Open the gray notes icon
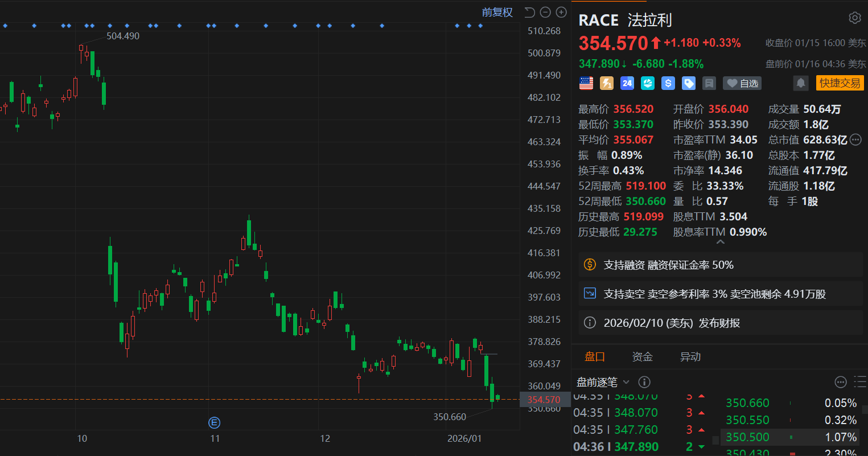 coord(709,84)
